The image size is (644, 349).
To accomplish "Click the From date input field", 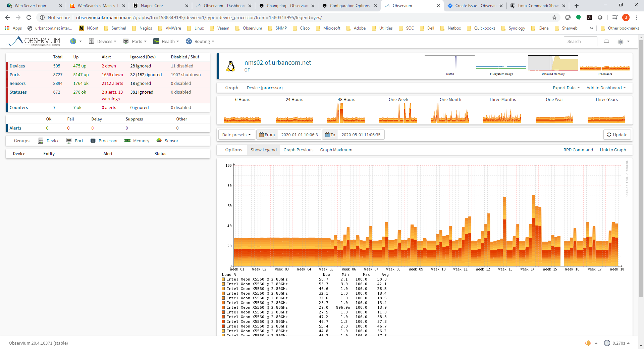I will 300,135.
